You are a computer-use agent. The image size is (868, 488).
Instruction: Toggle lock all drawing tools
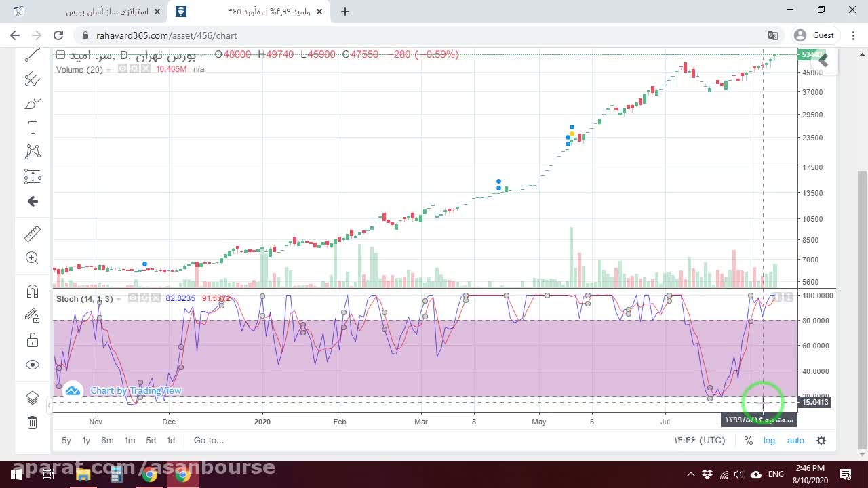(32, 340)
